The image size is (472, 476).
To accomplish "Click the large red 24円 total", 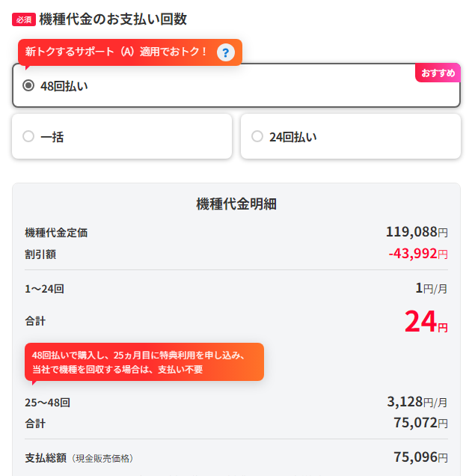I will coord(426,321).
